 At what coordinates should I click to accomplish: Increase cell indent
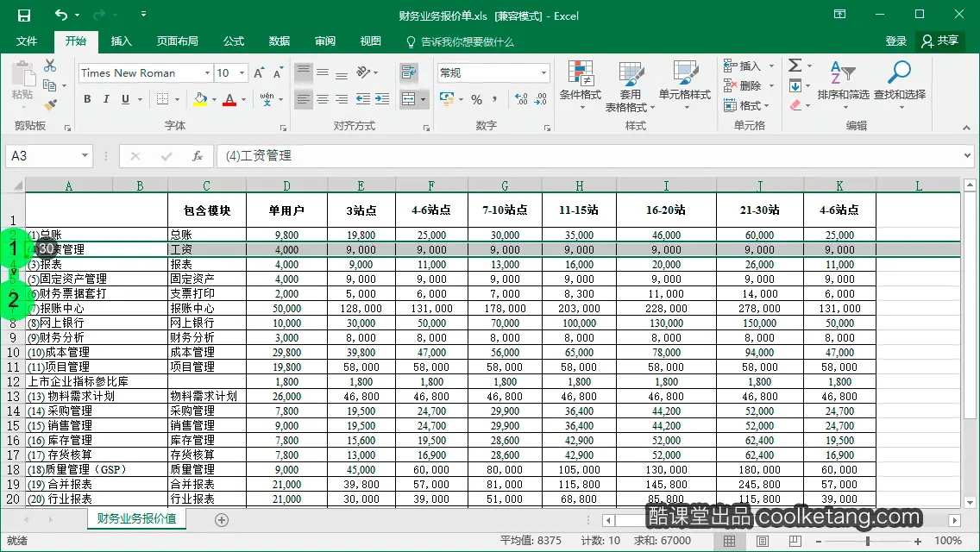382,99
